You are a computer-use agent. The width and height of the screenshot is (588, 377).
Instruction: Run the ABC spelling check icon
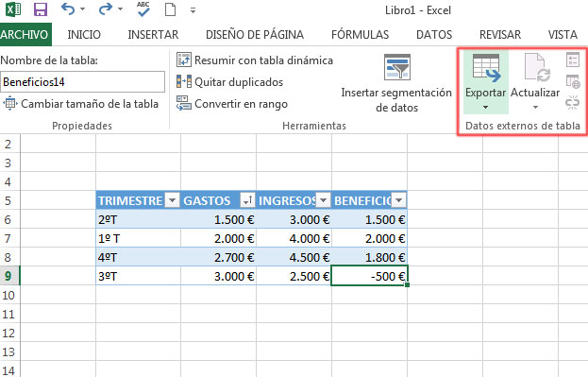143,9
